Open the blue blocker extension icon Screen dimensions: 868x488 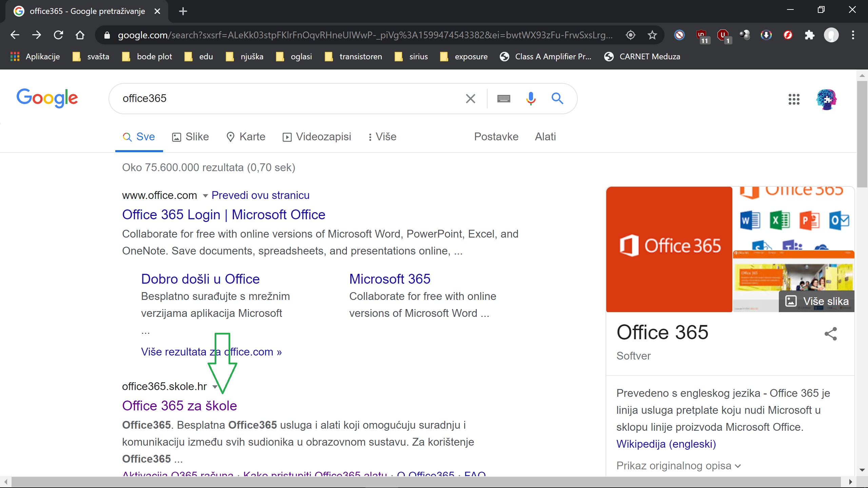pos(679,35)
